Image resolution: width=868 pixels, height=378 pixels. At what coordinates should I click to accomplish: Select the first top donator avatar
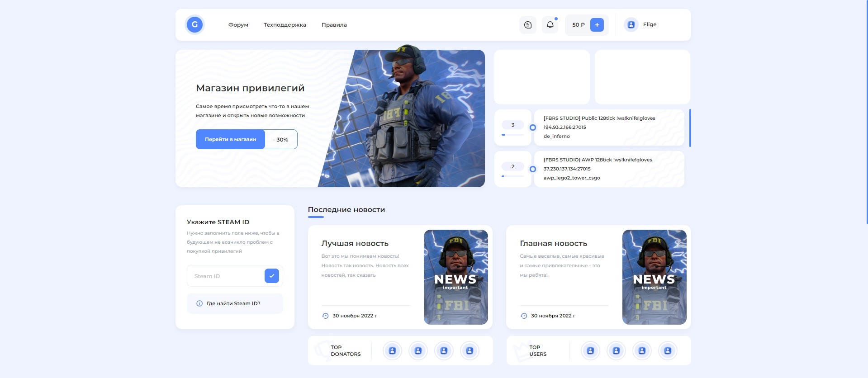tap(392, 350)
